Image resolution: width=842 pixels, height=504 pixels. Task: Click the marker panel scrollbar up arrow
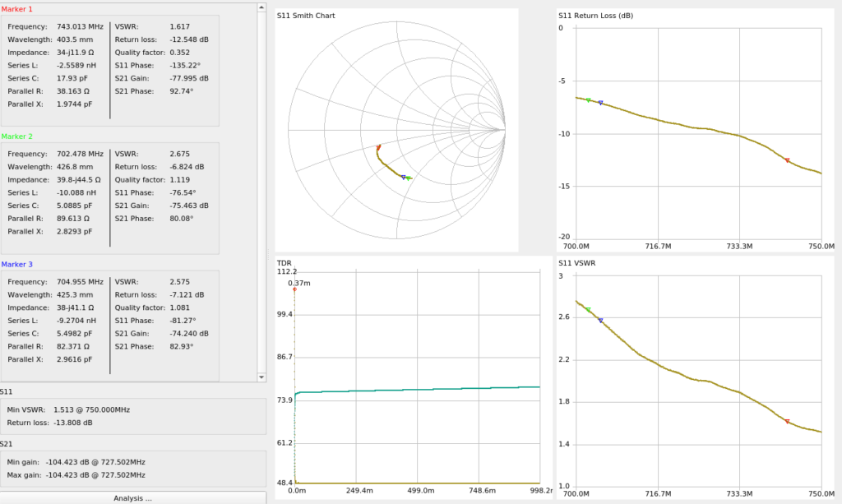[x=261, y=7]
